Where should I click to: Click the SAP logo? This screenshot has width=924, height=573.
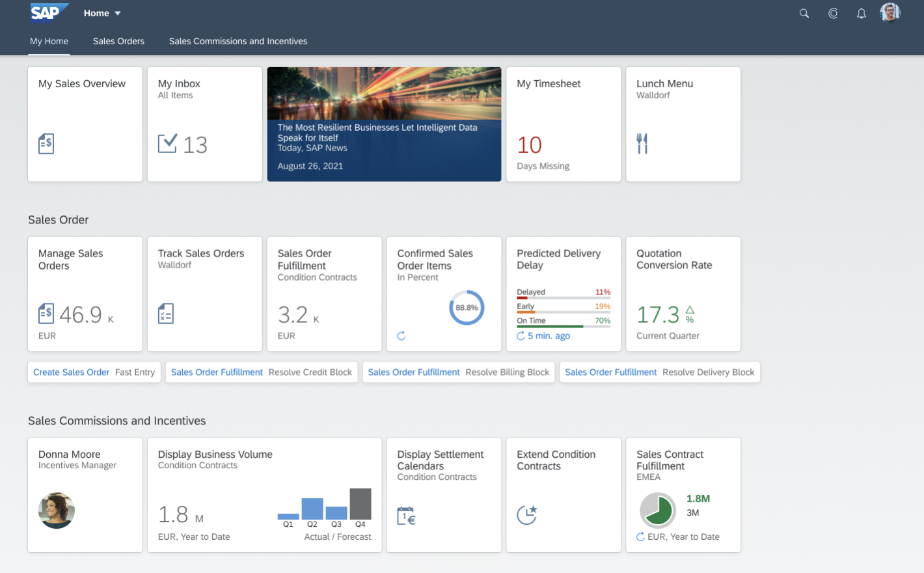point(48,12)
